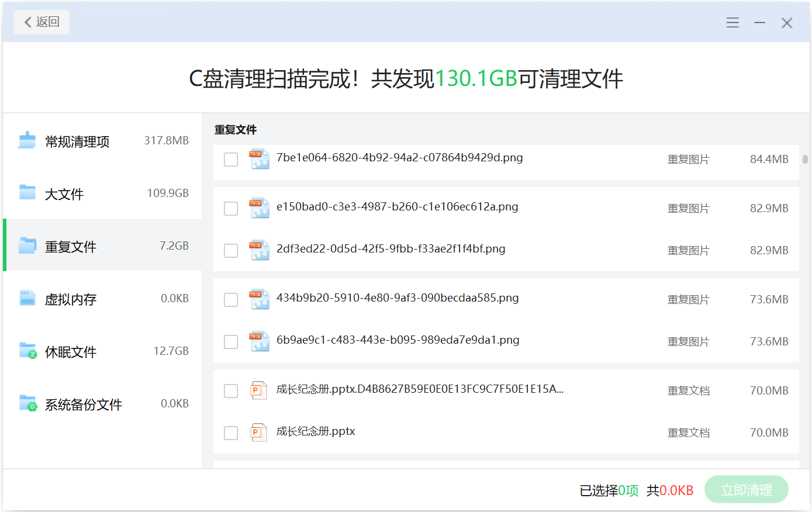Click the 大文件 folder icon
Screen dimensions: 812x512
27,192
